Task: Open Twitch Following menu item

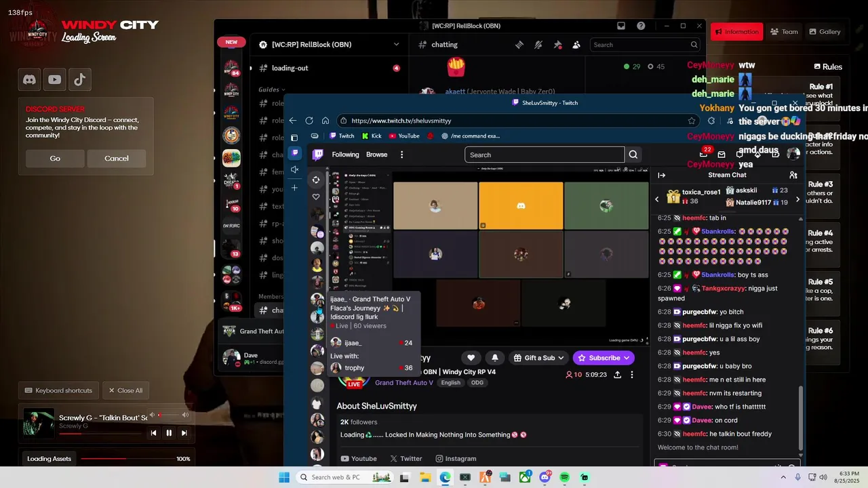Action: [345, 155]
